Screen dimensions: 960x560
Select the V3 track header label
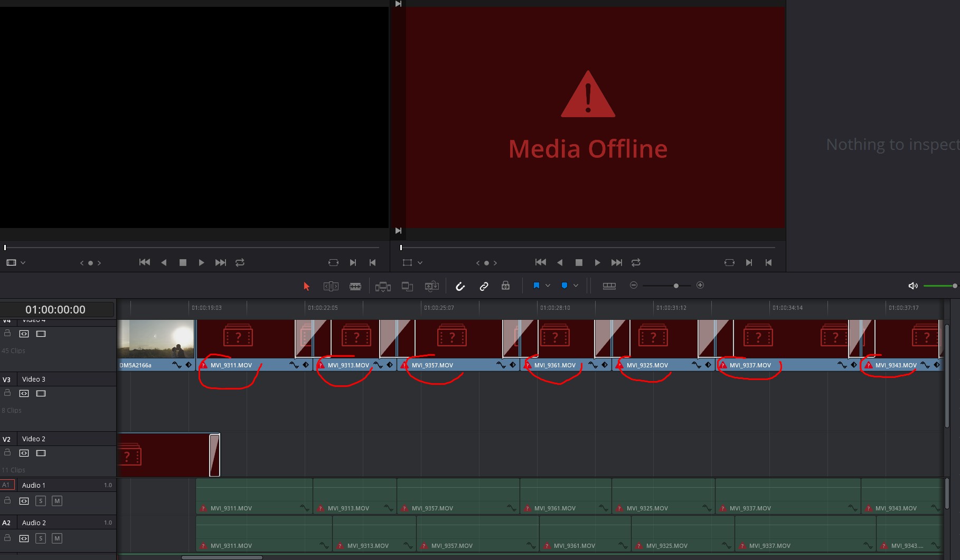click(x=7, y=379)
